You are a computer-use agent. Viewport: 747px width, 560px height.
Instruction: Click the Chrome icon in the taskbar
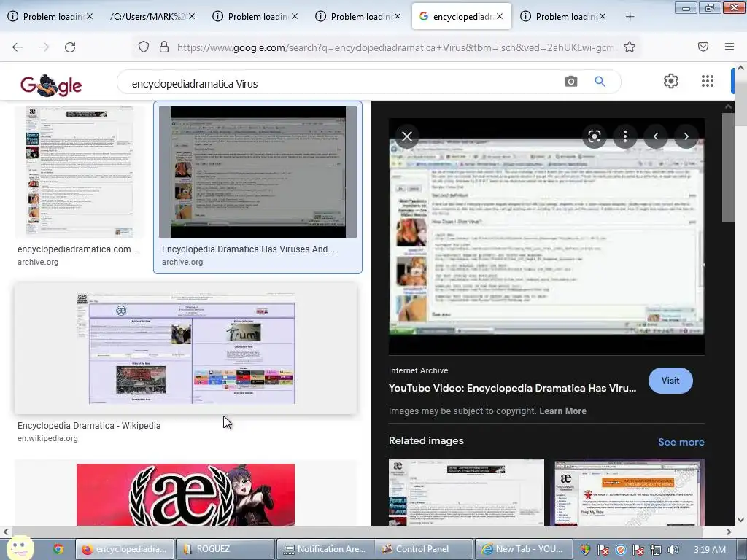(x=58, y=550)
